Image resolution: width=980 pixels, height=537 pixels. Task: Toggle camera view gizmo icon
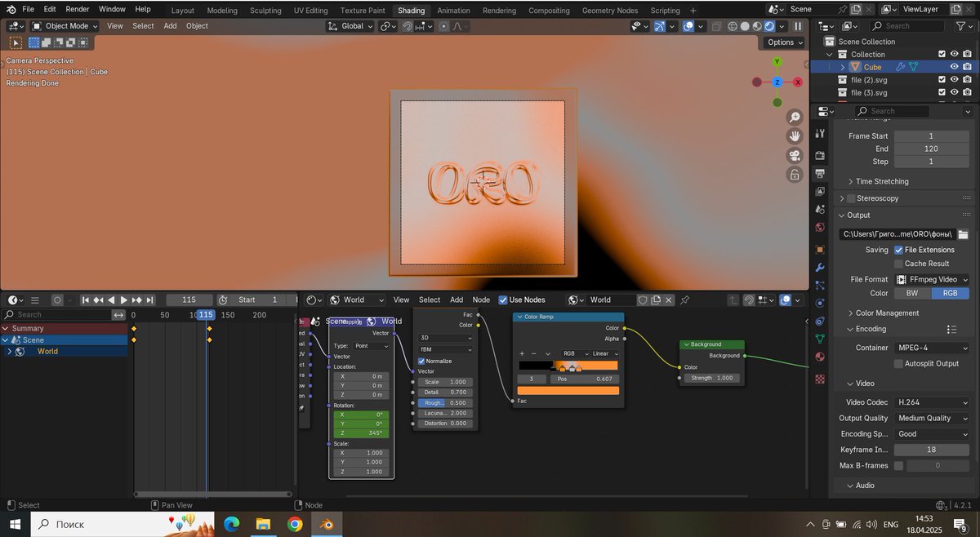pos(794,155)
